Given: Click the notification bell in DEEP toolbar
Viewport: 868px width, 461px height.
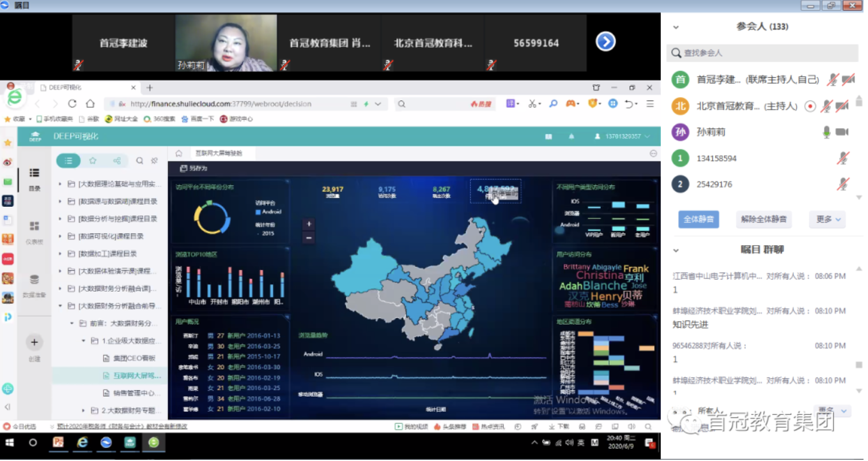Looking at the screenshot, I should [x=571, y=137].
